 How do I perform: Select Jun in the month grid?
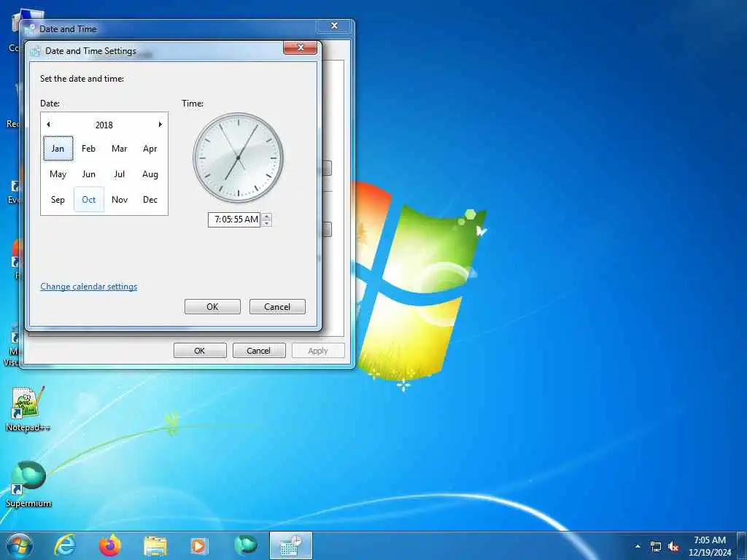pyautogui.click(x=88, y=174)
